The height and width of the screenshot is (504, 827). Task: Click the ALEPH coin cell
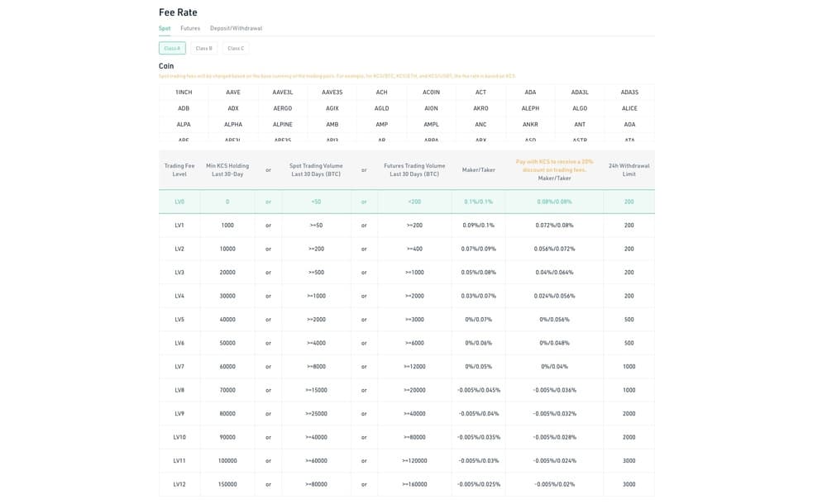pos(531,108)
